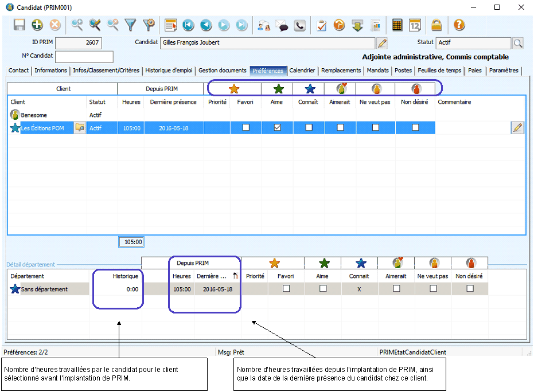The height and width of the screenshot is (392, 534).
Task: Click the funnel Filter icon in toolbar
Action: (130, 25)
